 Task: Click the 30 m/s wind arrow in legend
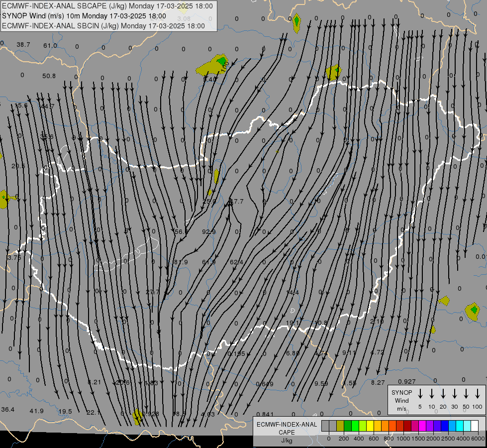pos(454,394)
